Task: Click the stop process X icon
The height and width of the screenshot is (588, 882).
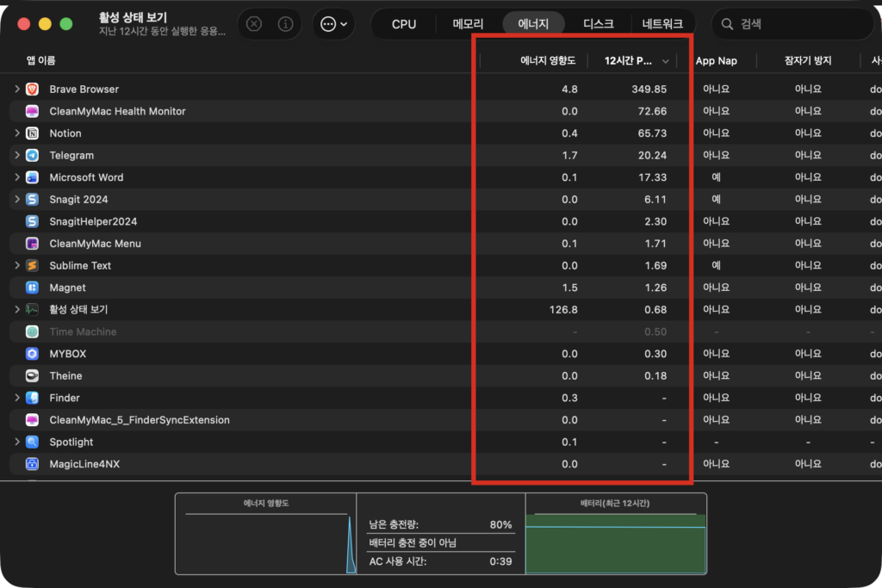Action: click(254, 24)
